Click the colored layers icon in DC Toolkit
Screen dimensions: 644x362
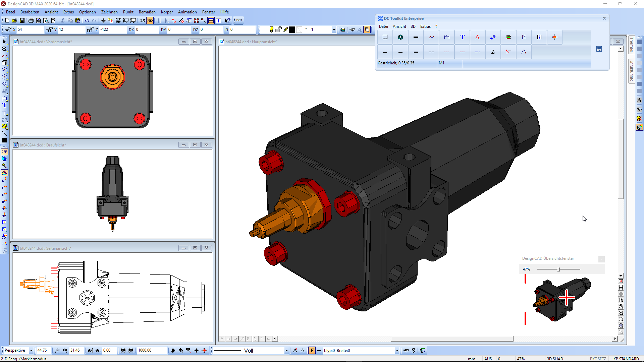click(x=508, y=37)
